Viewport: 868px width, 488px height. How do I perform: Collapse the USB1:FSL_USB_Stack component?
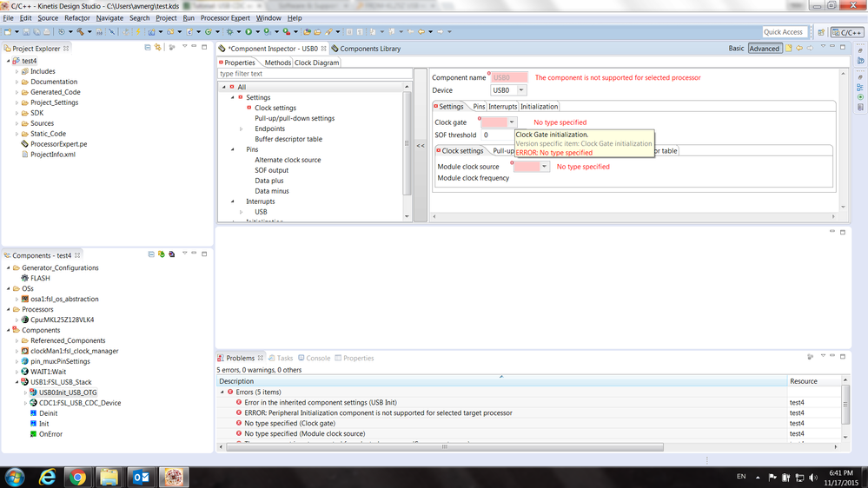coord(17,382)
